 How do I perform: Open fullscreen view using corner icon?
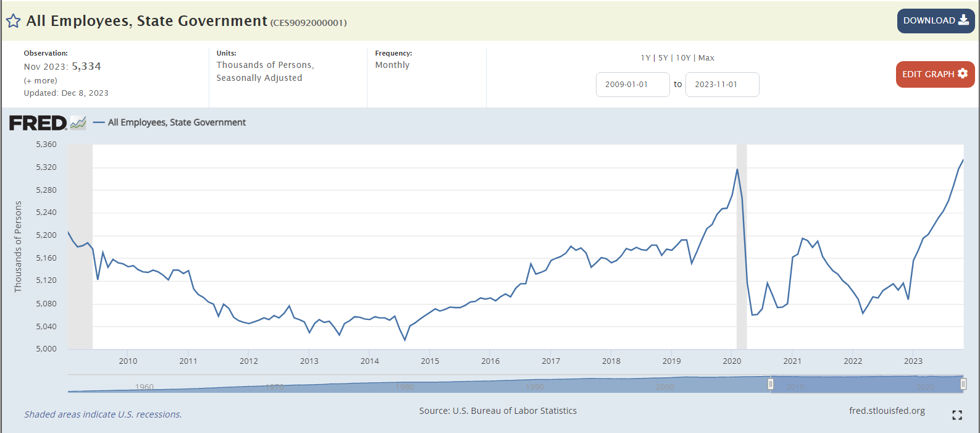[957, 415]
